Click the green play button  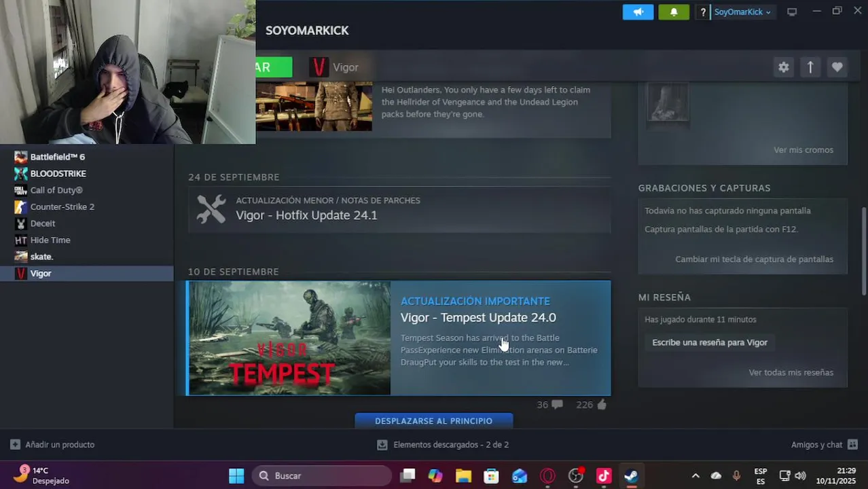tap(274, 67)
